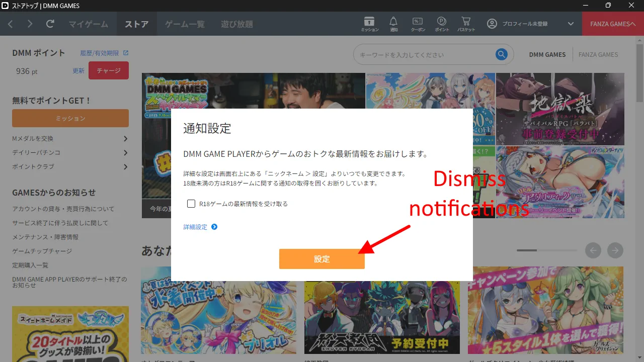Open アカウントの貸与・売買行為について notice
Viewport: 644px width, 362px height.
click(x=63, y=209)
